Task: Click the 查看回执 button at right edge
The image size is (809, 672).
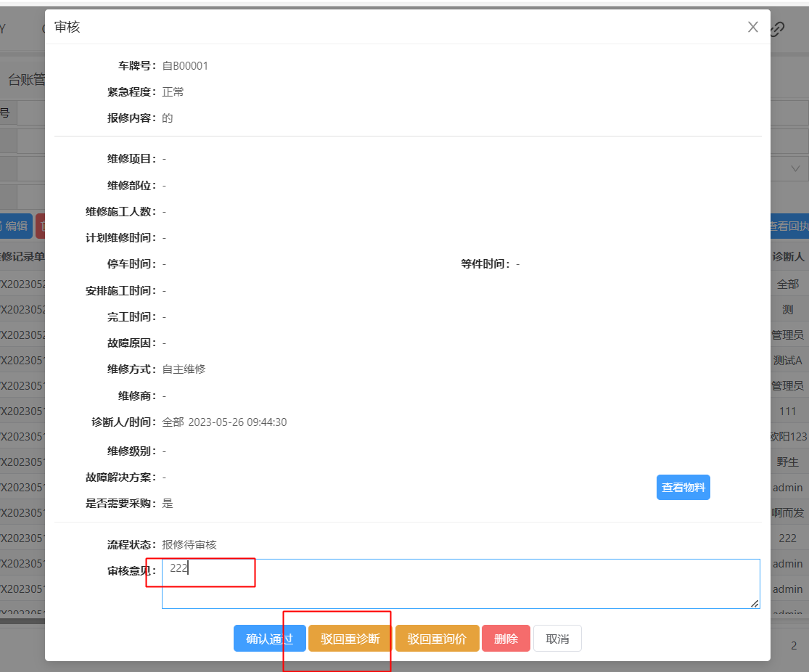Action: 789,226
